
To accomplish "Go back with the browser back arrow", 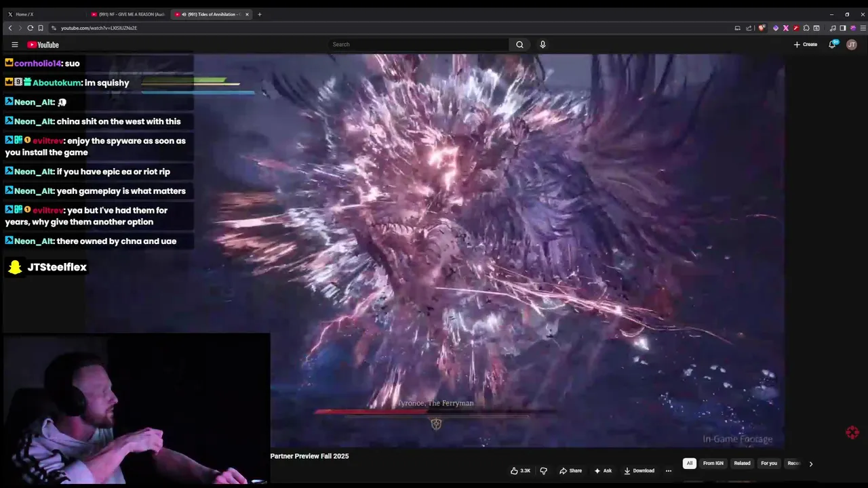I will 10,28.
